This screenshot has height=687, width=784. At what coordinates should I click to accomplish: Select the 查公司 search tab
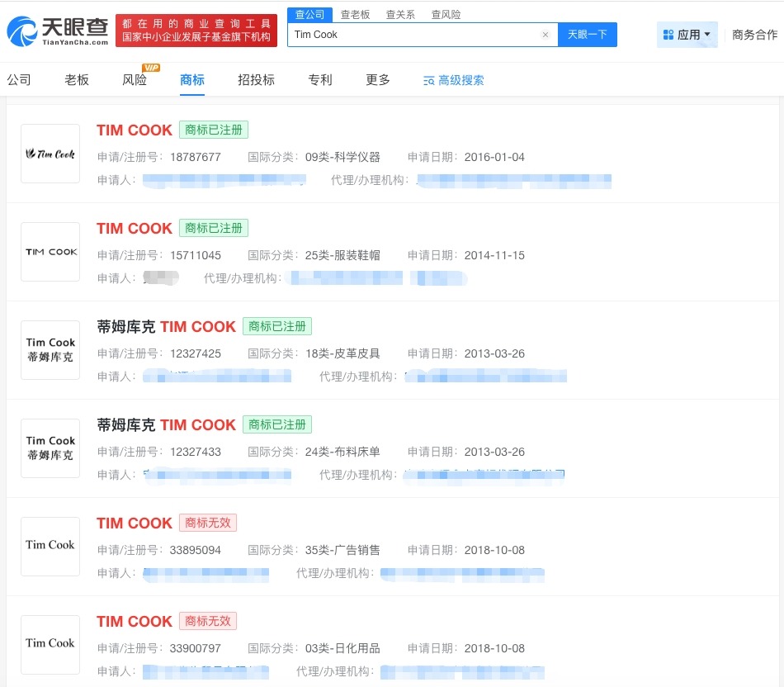coord(309,15)
